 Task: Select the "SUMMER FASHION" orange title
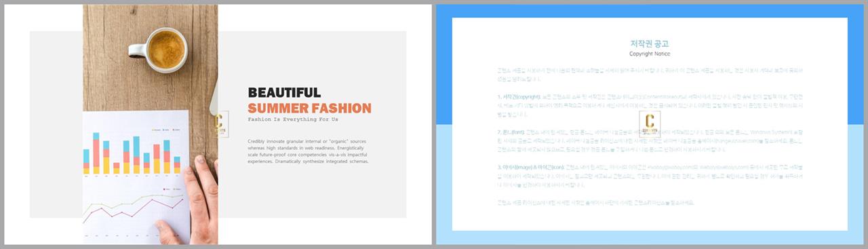(x=309, y=108)
